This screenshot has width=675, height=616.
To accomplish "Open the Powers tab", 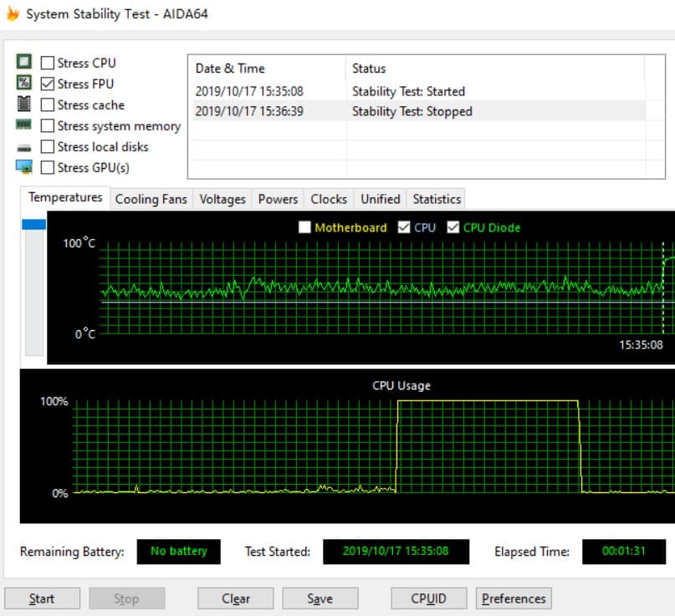I will click(278, 199).
